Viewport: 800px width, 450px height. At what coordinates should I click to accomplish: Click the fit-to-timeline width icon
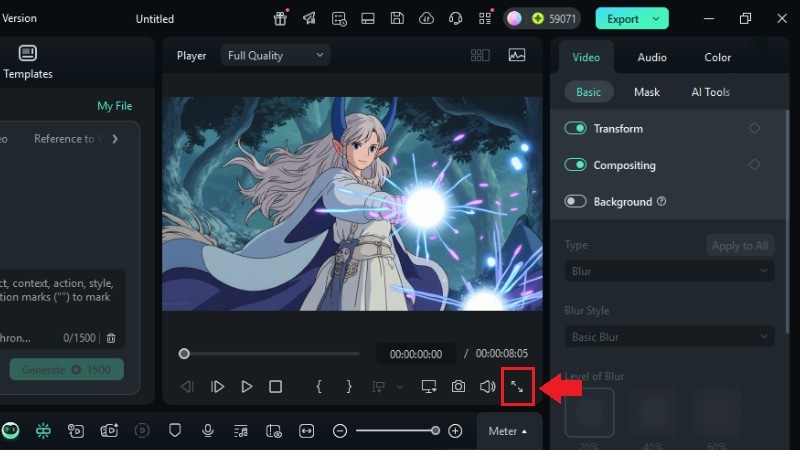pos(307,431)
